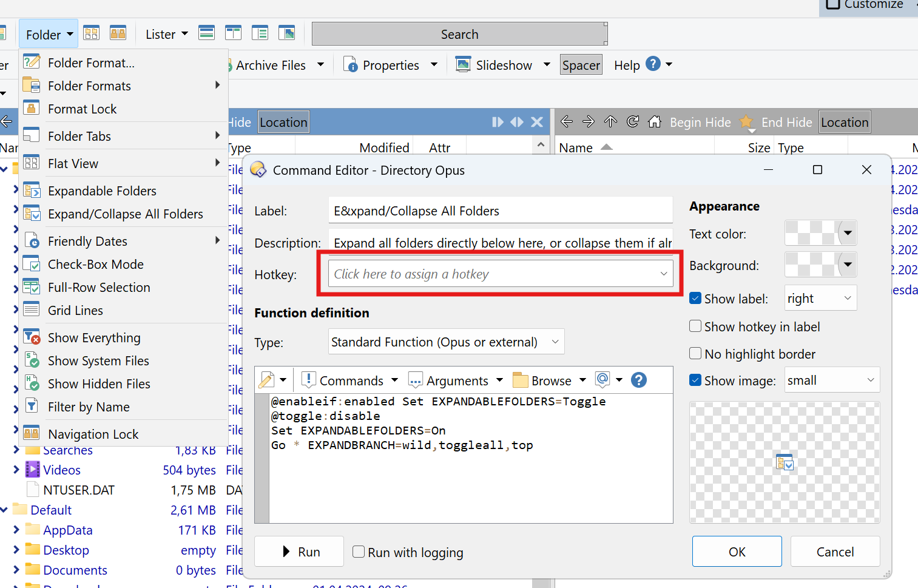
Task: Click the Run button
Action: tap(299, 552)
